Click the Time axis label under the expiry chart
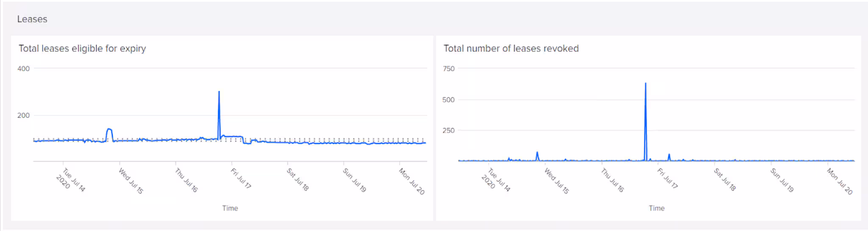The height and width of the screenshot is (231, 868). pos(230,208)
